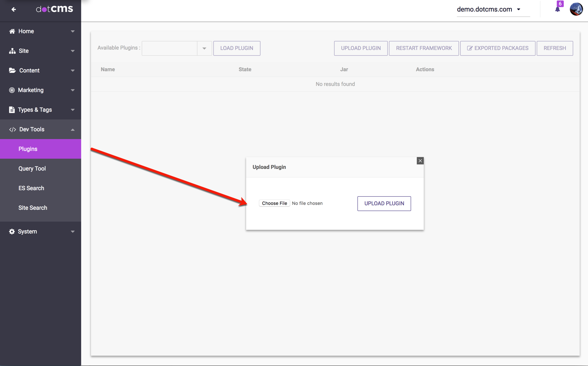588x366 pixels.
Task: Click the Home house icon in sidebar
Action: 12,31
